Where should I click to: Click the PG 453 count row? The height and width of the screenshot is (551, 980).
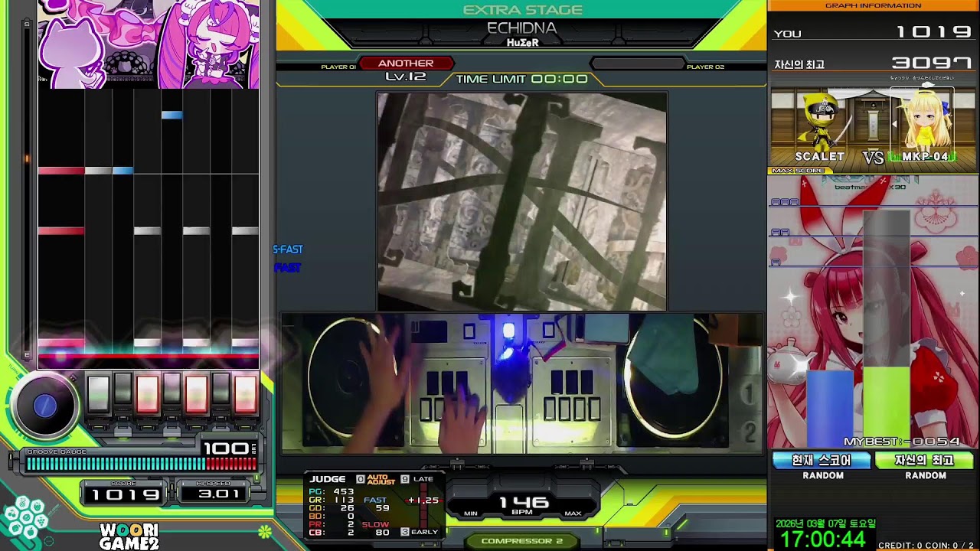tap(332, 491)
